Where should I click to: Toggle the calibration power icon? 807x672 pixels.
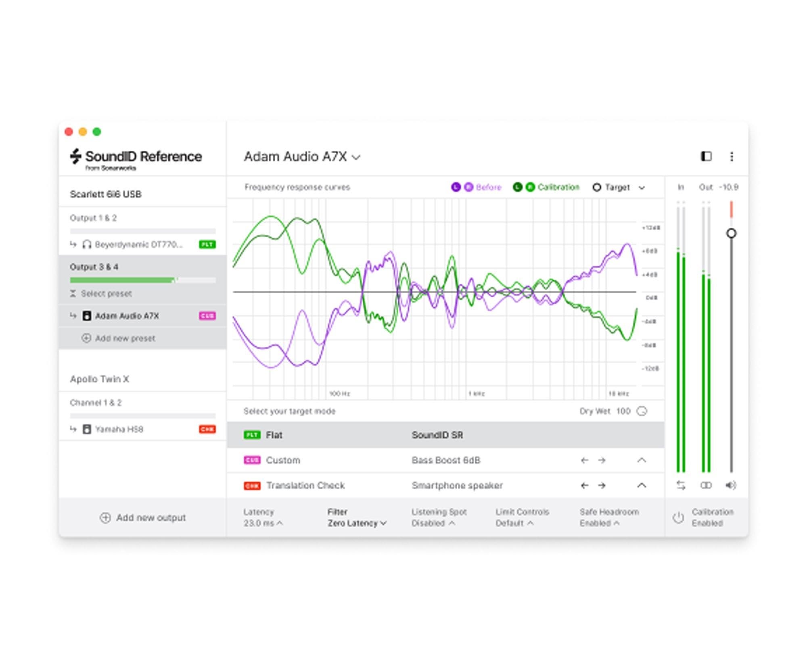(678, 518)
